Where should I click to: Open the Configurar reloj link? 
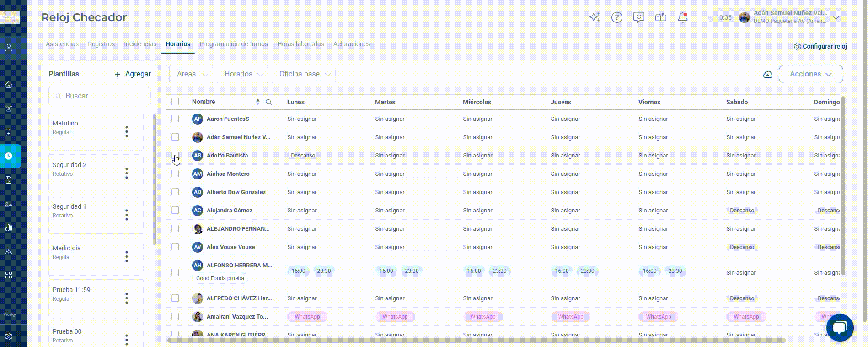point(820,46)
